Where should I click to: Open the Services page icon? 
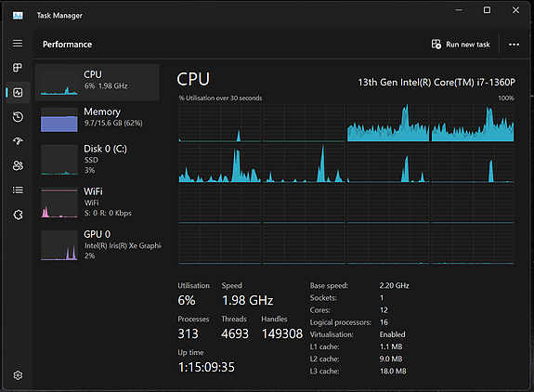click(18, 215)
